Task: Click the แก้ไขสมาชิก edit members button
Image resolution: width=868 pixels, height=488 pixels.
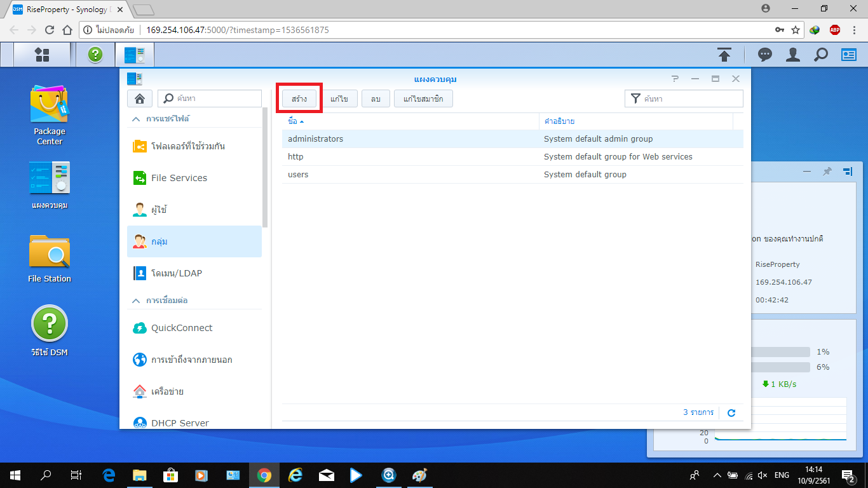Action: tap(423, 98)
